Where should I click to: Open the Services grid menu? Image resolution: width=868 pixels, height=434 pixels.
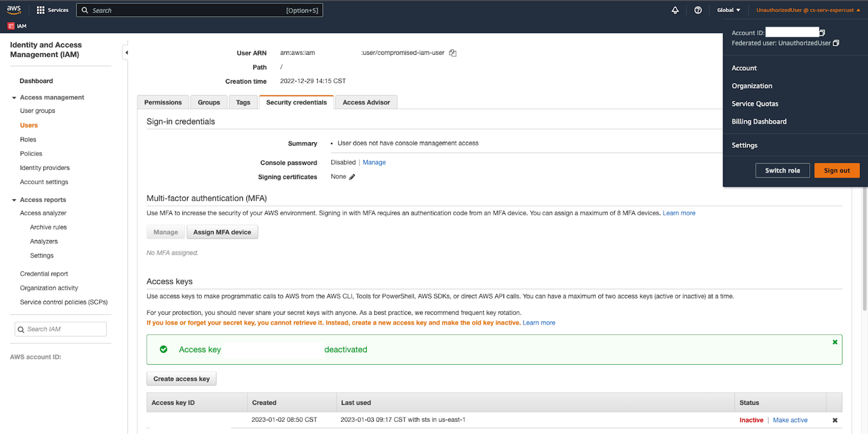point(52,10)
